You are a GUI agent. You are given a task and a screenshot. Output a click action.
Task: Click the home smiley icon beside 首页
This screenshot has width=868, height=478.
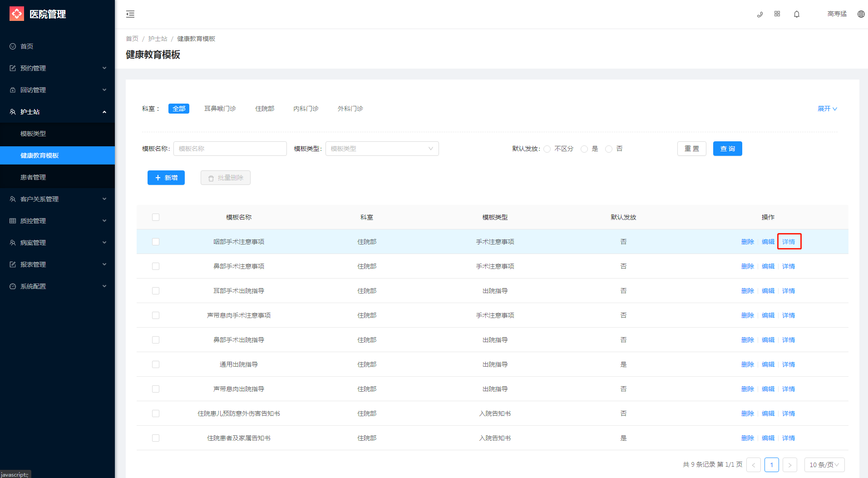[13, 46]
